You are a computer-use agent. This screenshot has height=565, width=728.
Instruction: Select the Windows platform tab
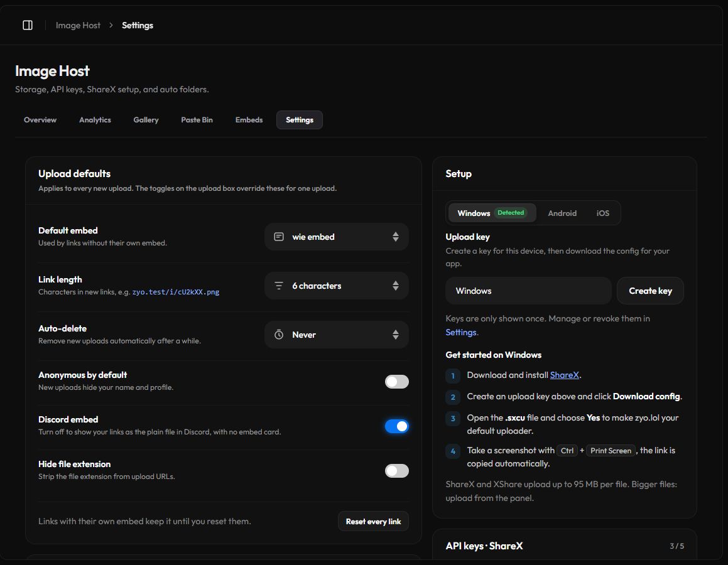click(492, 213)
